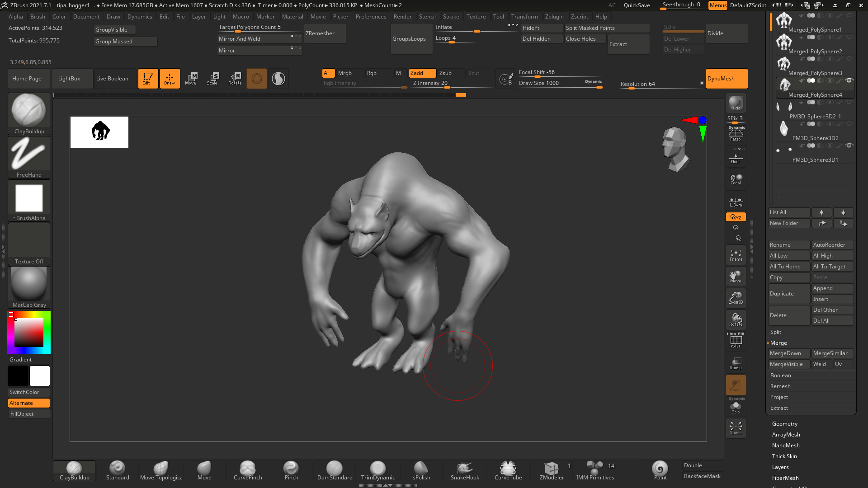Click the BPR render icon
This screenshot has height=488, width=868.
coord(736,103)
